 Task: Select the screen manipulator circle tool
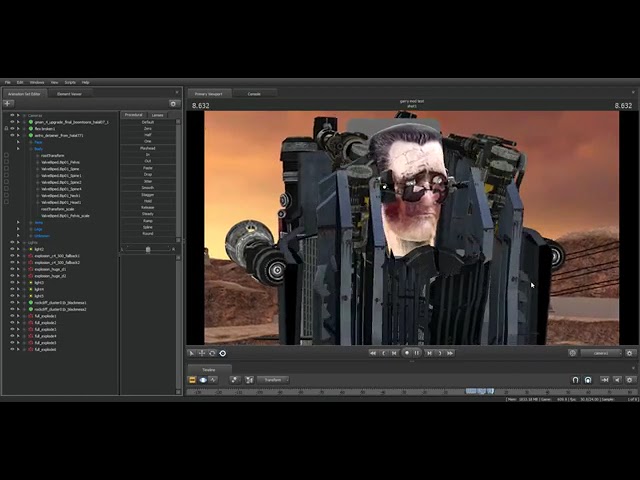(x=223, y=353)
